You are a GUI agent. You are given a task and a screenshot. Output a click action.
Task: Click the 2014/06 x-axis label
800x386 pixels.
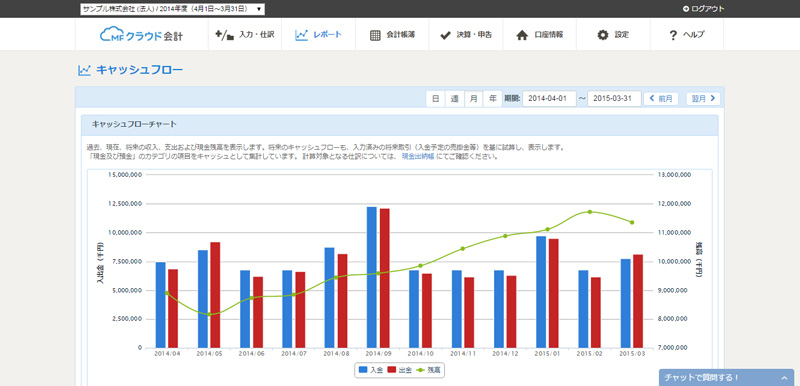(x=252, y=353)
